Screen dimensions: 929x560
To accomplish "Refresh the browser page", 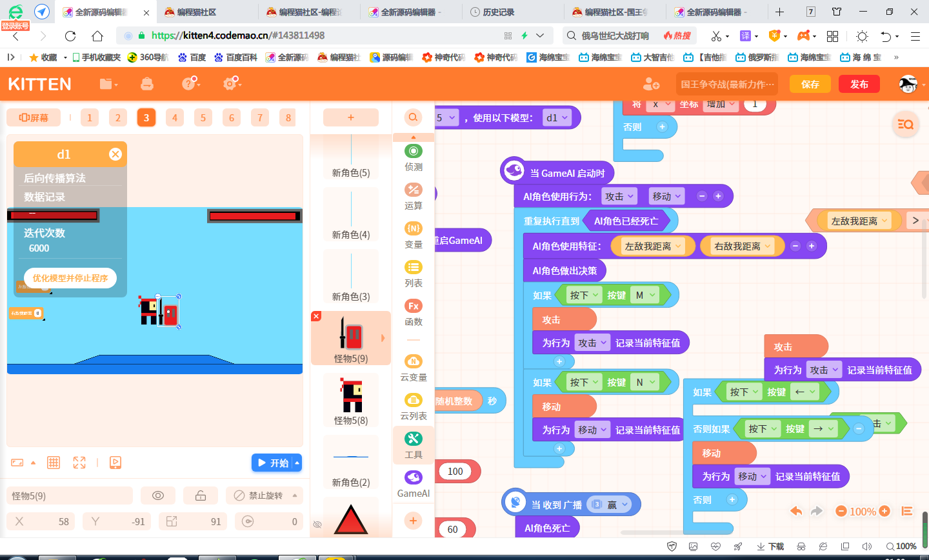I will coord(70,35).
